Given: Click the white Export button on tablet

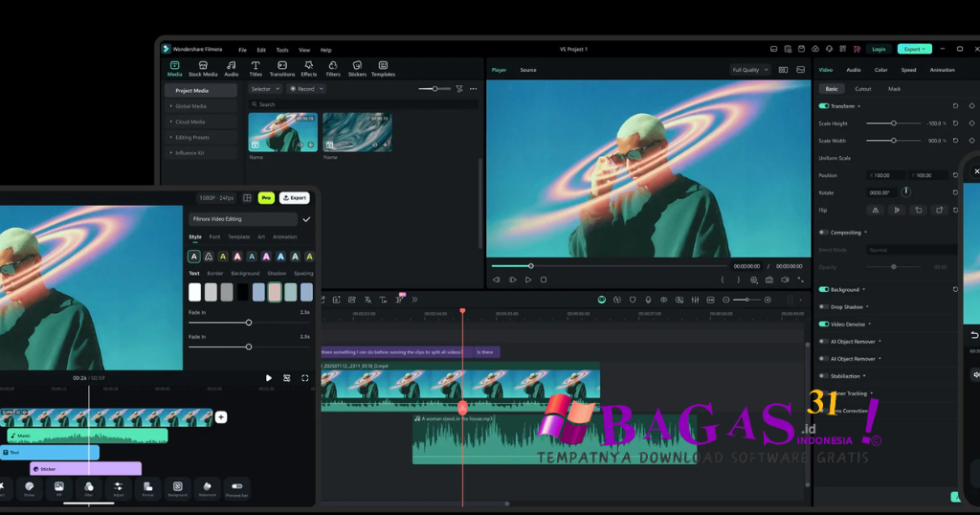Looking at the screenshot, I should 295,197.
